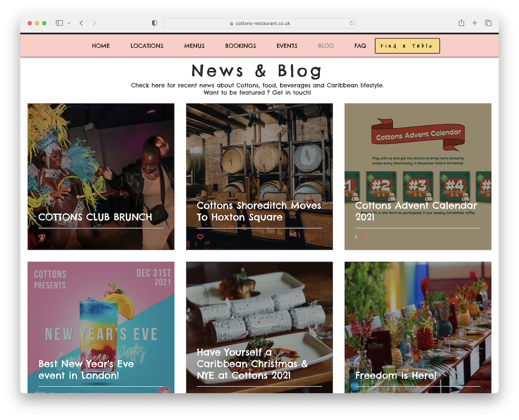Like the Cottons Club Brunch post heart

pyautogui.click(x=42, y=237)
